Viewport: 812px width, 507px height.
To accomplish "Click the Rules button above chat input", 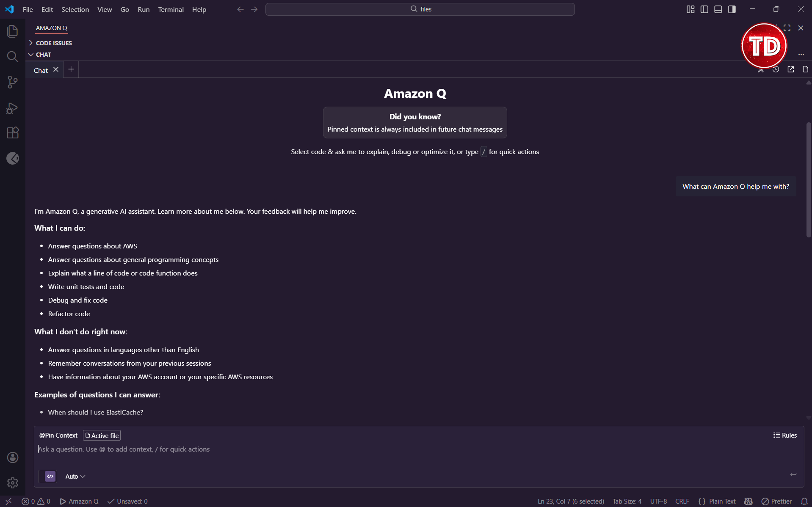I will click(785, 435).
